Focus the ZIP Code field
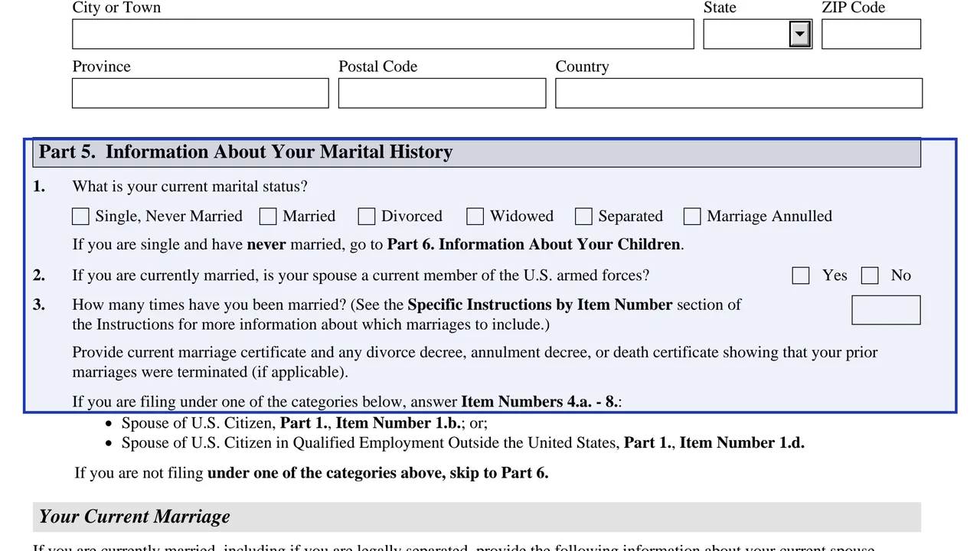 click(x=871, y=34)
